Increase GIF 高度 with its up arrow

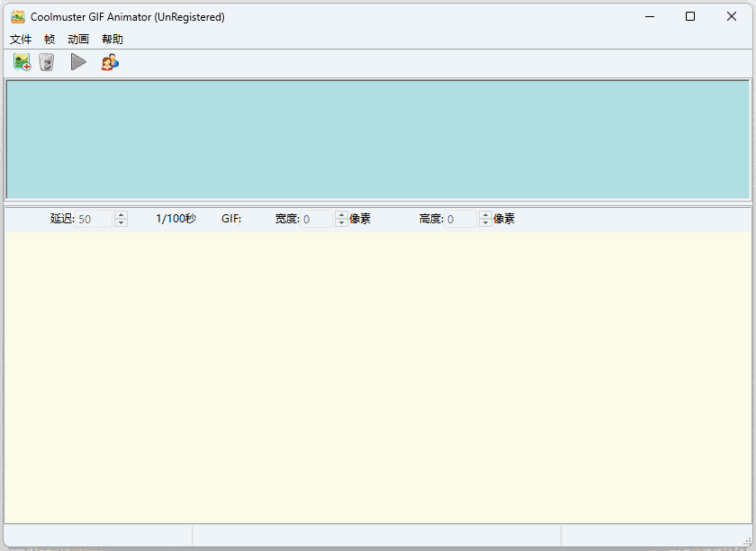[x=485, y=214]
